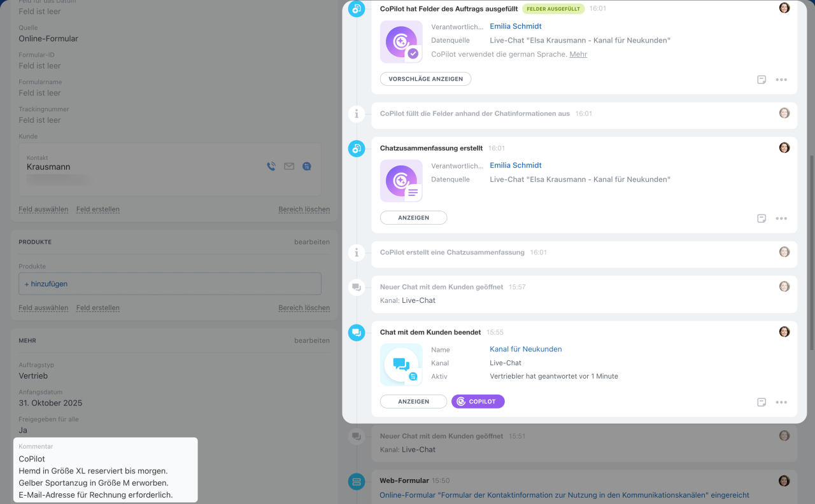
Task: Call contact Krausmann via phone icon
Action: click(271, 166)
